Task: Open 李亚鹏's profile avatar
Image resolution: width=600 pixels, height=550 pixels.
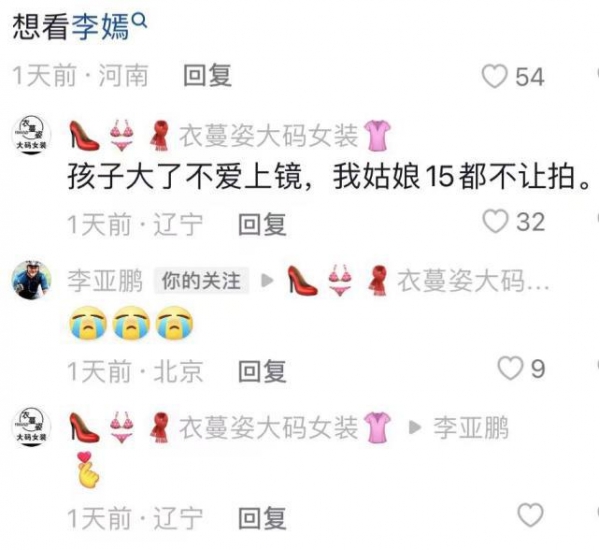Action: tap(32, 280)
